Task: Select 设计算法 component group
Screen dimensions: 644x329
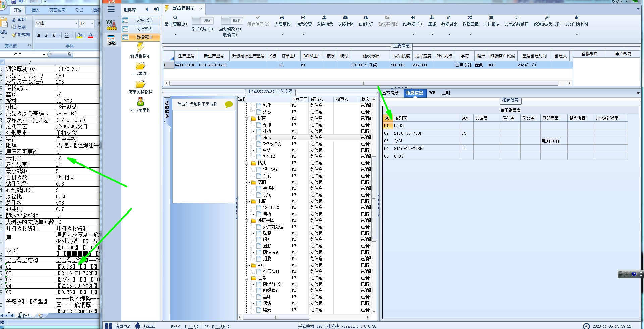Action: click(141, 29)
